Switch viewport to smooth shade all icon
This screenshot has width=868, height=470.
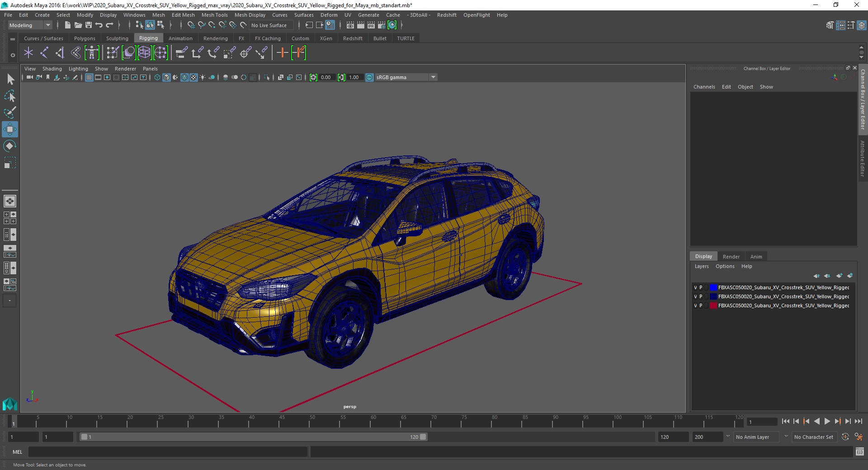click(166, 77)
